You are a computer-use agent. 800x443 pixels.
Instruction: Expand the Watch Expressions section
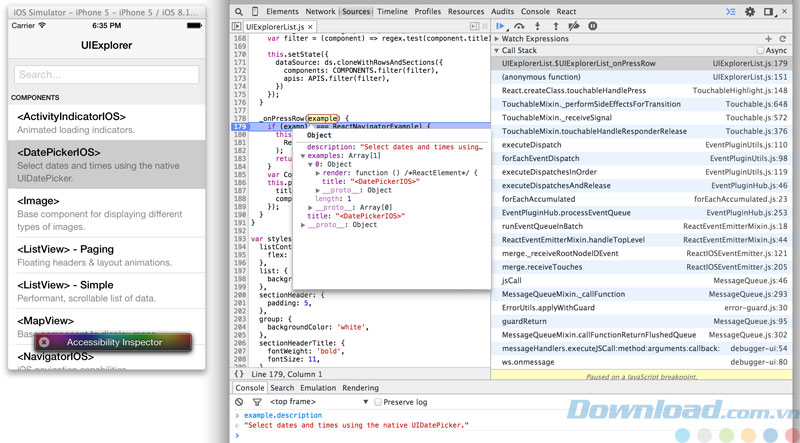coord(496,38)
